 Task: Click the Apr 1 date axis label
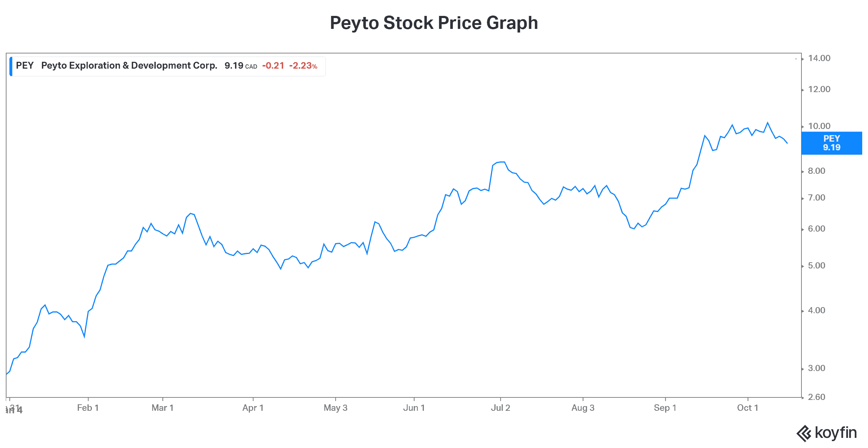click(x=253, y=408)
